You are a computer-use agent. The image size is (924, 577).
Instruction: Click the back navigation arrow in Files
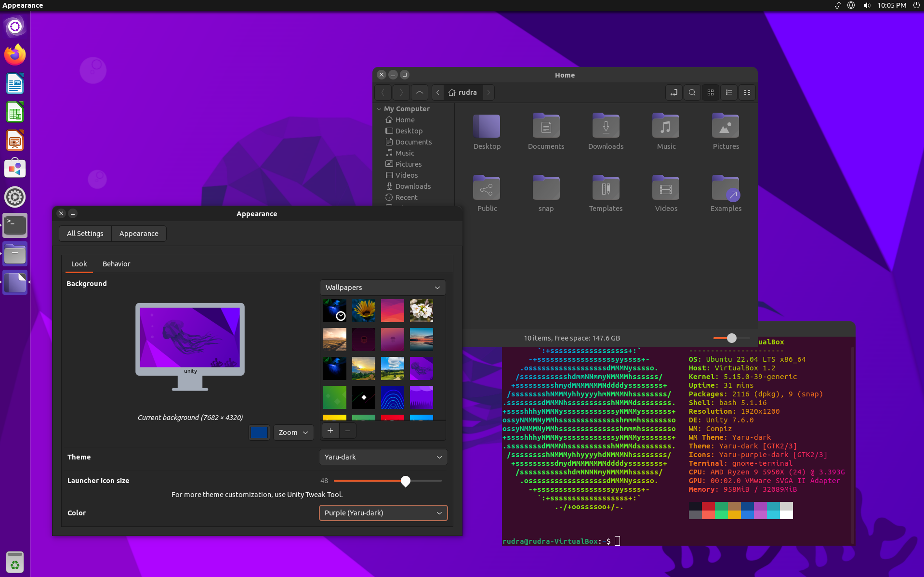point(383,92)
